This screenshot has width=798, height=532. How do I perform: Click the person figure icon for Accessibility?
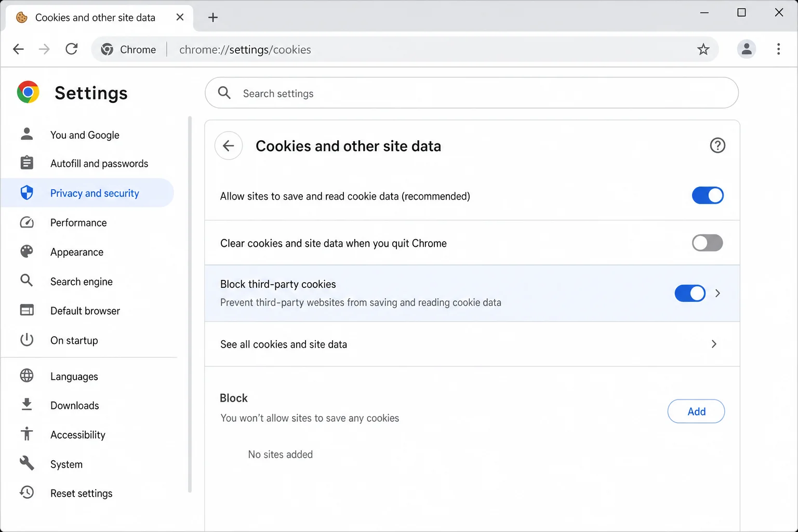point(26,434)
